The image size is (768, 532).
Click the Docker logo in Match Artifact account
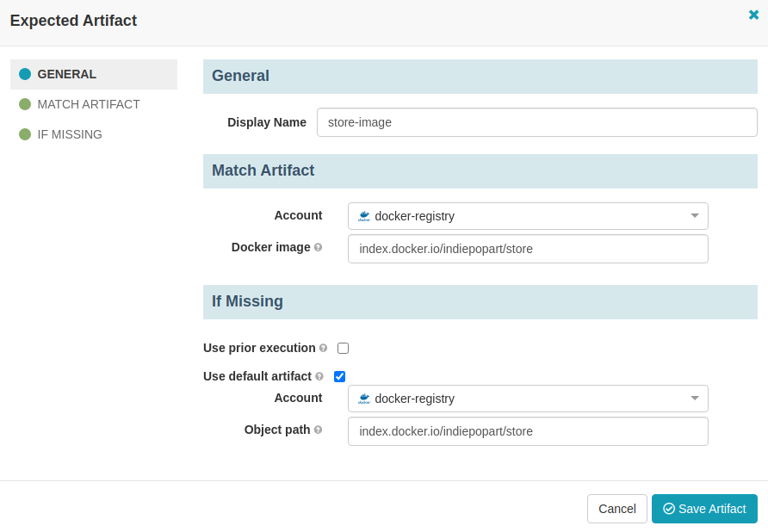click(364, 216)
